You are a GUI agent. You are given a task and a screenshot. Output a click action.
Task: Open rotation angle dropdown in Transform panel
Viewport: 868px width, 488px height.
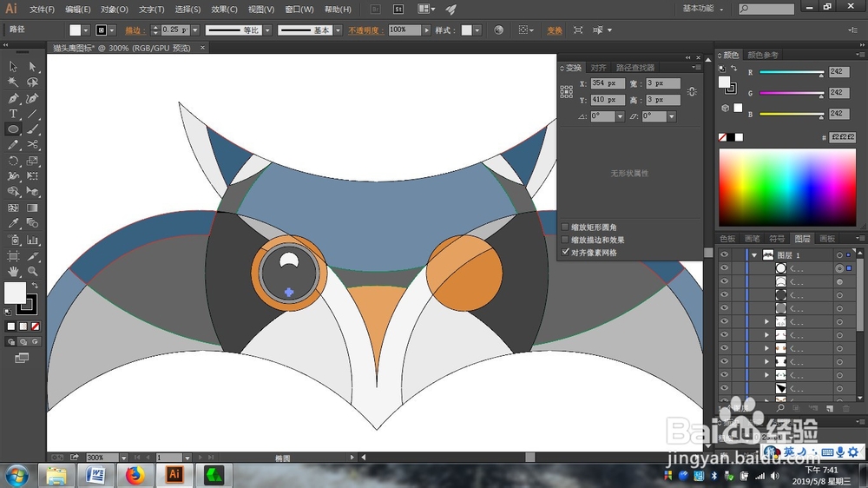pyautogui.click(x=620, y=116)
